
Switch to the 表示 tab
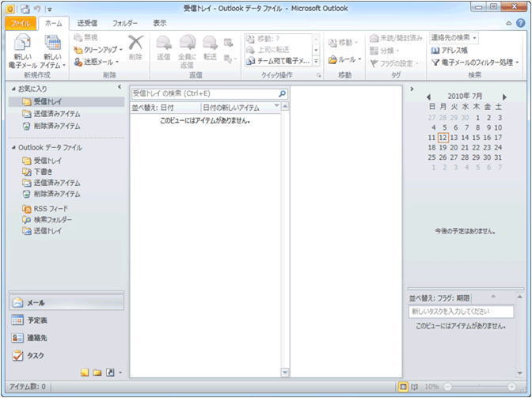(x=159, y=23)
